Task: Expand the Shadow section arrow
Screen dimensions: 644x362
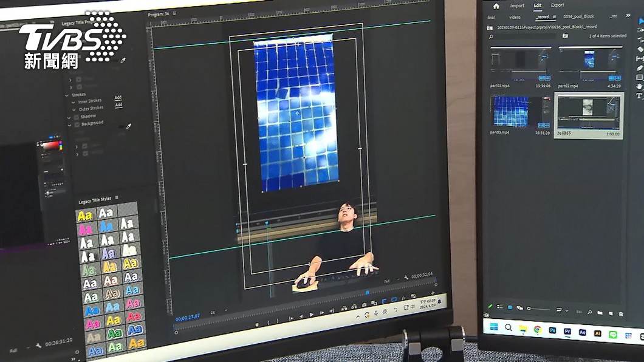Action: 69,117
